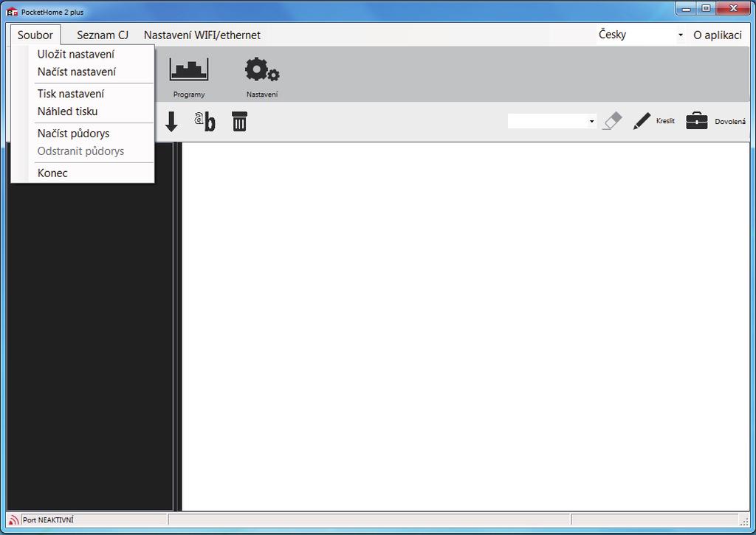Viewport: 756px width, 535px height.
Task: Choose Konec to exit the application
Action: pyautogui.click(x=52, y=173)
